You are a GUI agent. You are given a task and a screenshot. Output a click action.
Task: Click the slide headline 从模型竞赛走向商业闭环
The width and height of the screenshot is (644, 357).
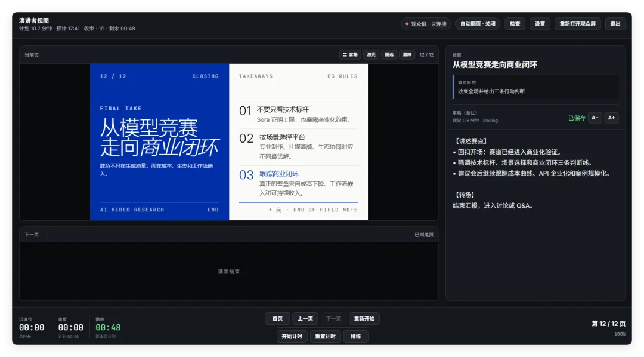159,137
